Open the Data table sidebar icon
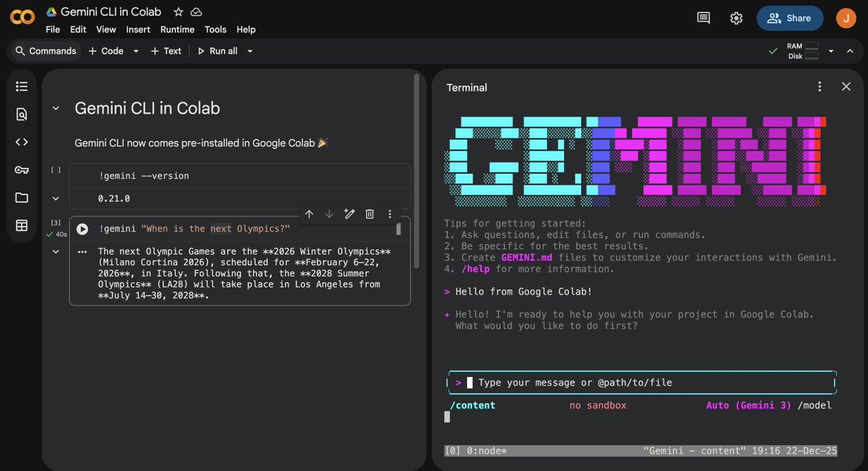 pos(22,226)
